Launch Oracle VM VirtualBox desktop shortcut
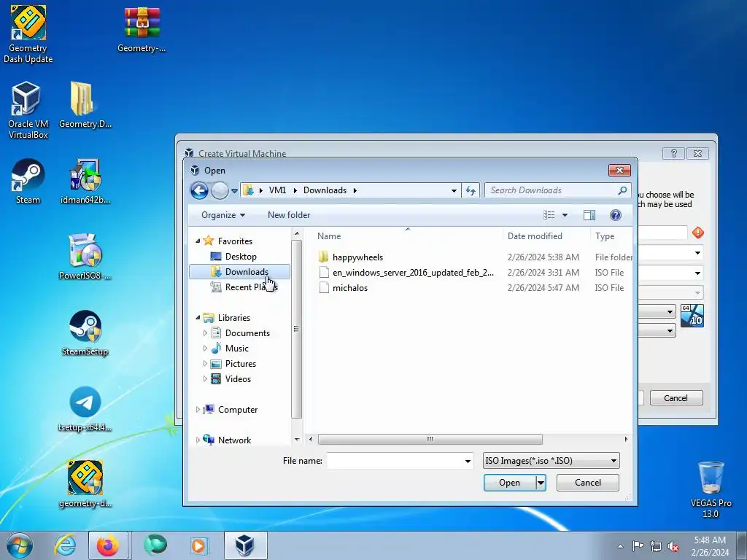Screen dimensions: 747x560 (28, 111)
